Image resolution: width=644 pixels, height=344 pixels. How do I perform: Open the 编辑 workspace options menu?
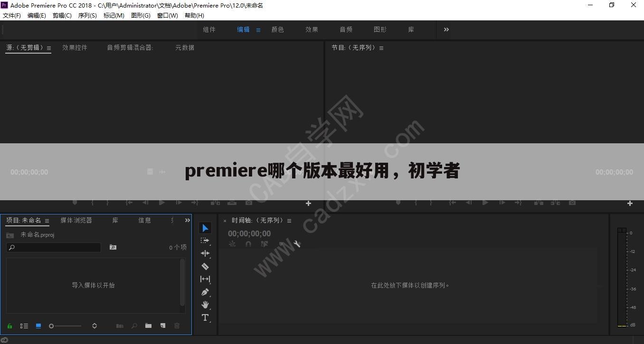(x=258, y=30)
